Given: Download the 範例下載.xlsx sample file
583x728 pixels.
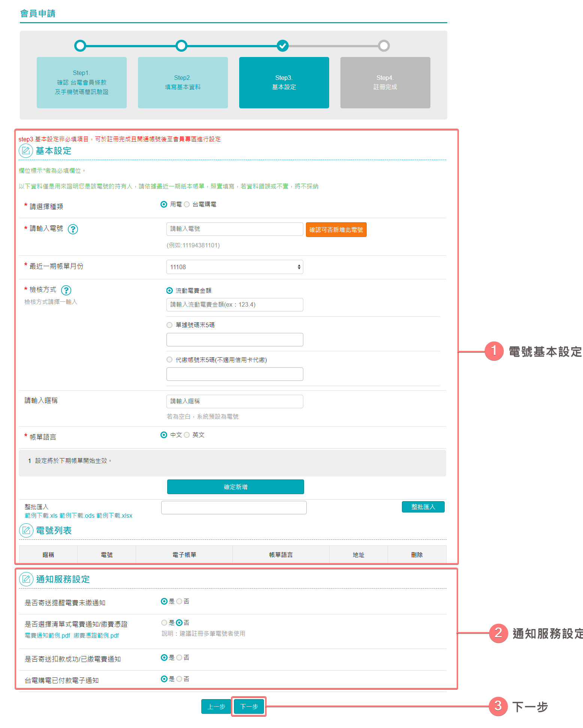Looking at the screenshot, I should coord(114,516).
